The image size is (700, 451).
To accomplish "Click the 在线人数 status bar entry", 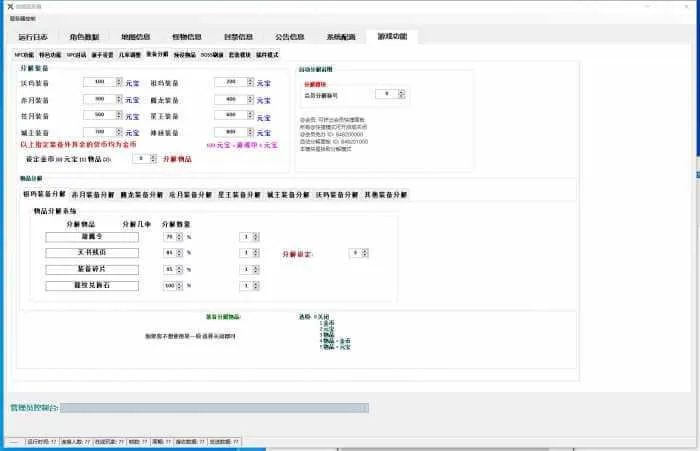I will tap(76, 442).
